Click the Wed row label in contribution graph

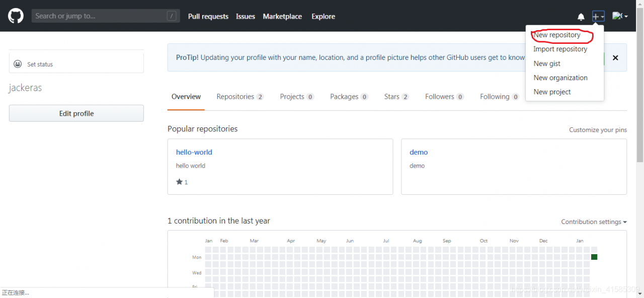click(197, 273)
